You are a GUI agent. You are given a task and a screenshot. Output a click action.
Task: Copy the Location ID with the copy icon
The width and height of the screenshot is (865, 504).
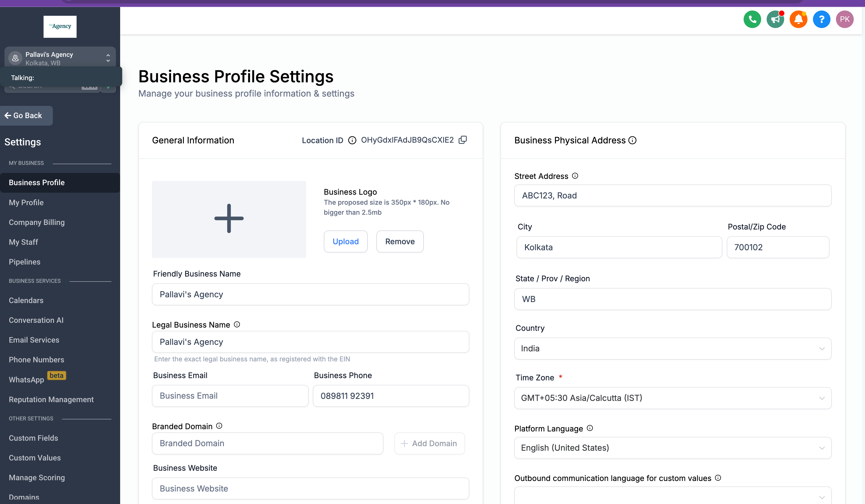coord(462,140)
